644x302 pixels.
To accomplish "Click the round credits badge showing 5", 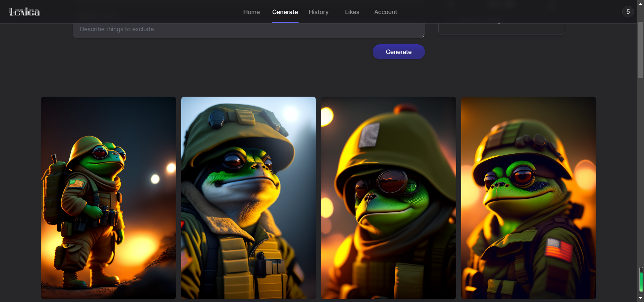I will point(628,12).
